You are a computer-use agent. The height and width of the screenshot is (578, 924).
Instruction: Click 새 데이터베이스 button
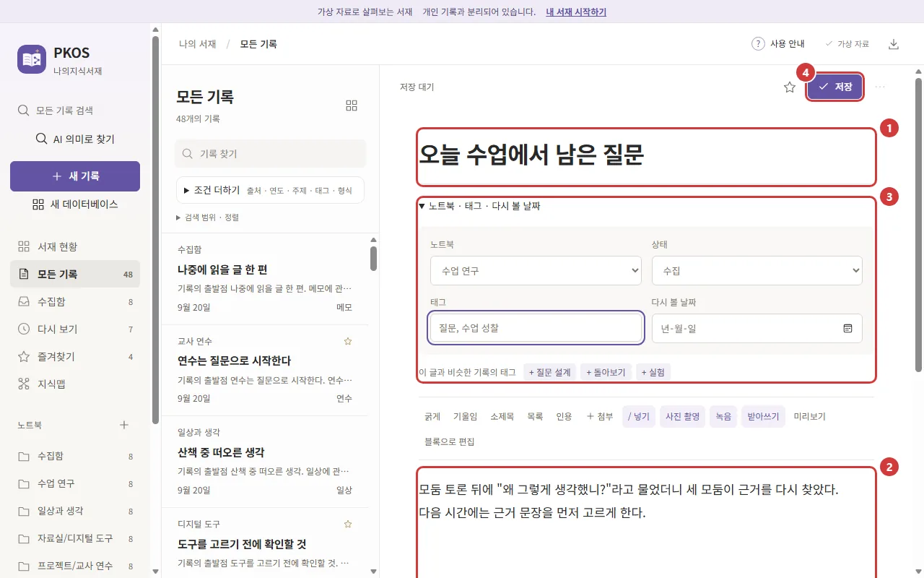75,204
